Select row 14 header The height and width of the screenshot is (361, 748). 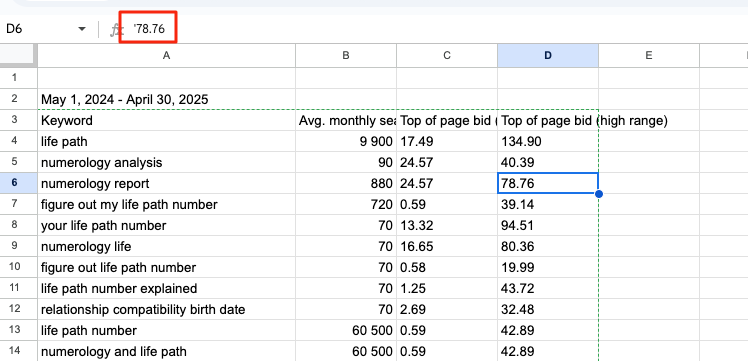coord(19,351)
